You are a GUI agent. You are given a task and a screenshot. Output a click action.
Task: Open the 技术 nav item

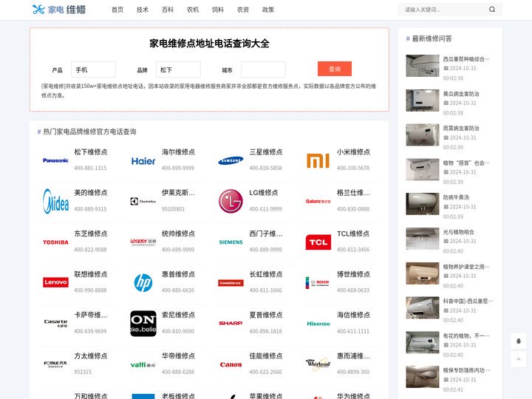point(143,10)
